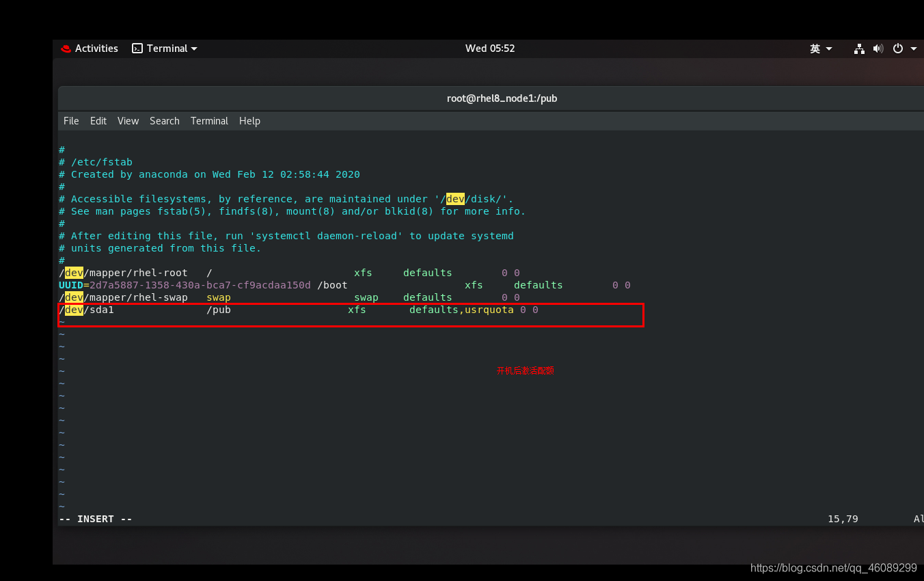
Task: Click '/dev/sda1' device entry
Action: coord(86,310)
